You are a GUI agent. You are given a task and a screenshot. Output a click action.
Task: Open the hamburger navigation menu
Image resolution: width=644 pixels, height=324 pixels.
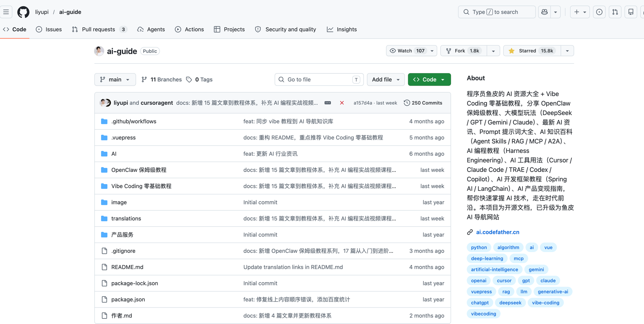6,12
